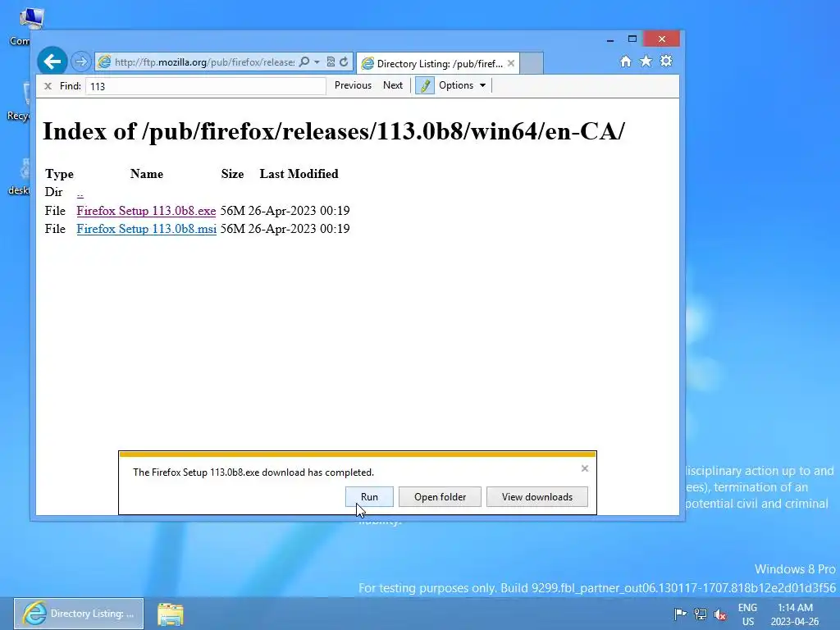Click the browser Forward arrow button
Image resolution: width=840 pixels, height=630 pixels.
81,62
